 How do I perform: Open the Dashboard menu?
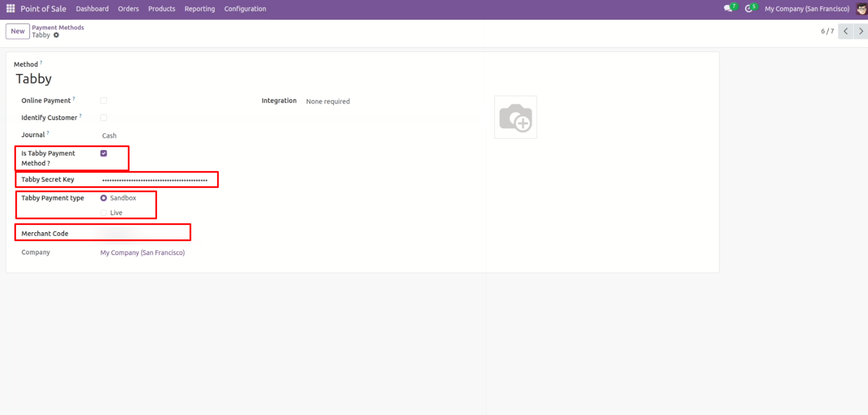pos(92,9)
